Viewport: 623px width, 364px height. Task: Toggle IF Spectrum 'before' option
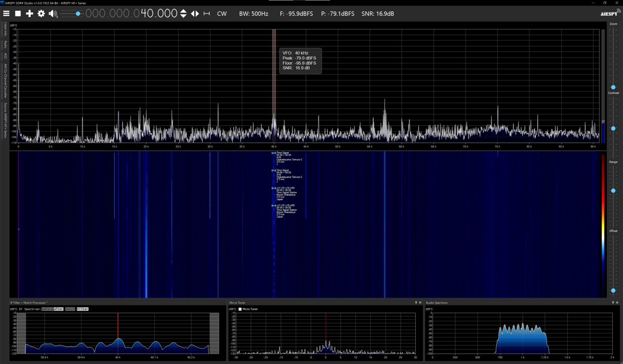[47, 309]
